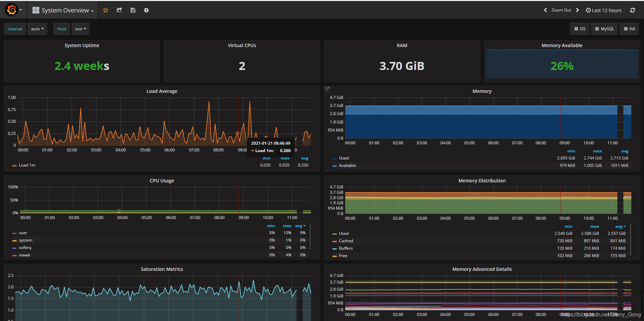Open Memory Distribution panel title menu

pyautogui.click(x=482, y=181)
